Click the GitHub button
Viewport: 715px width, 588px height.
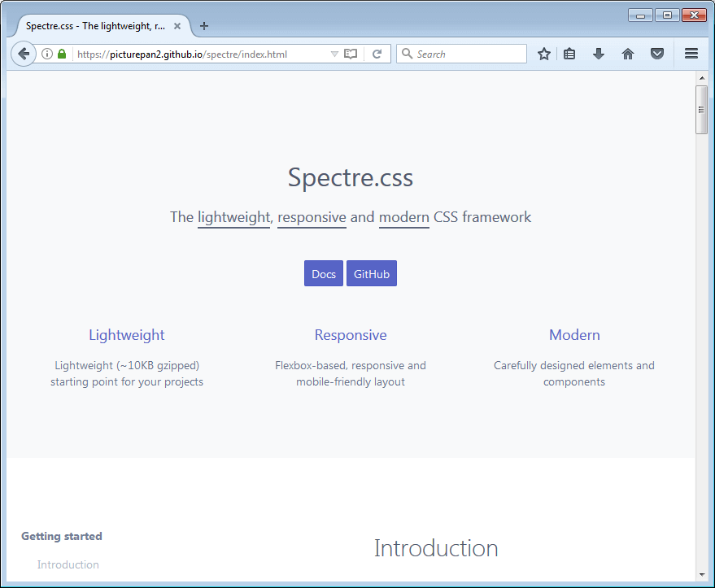371,274
